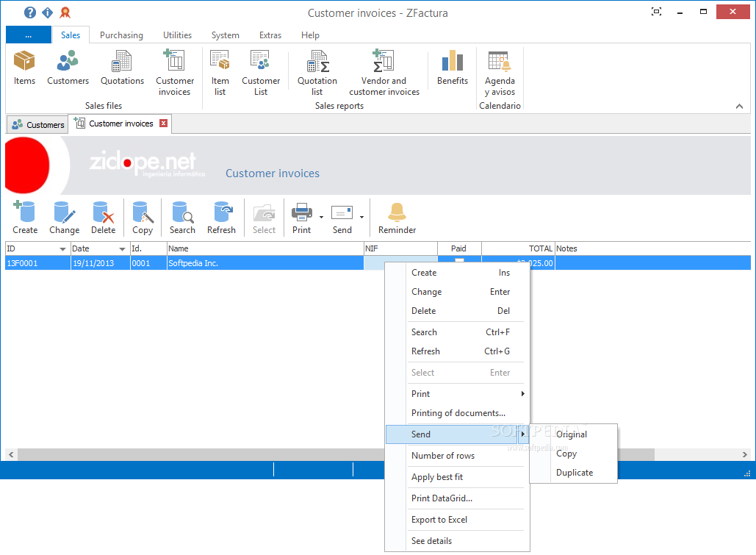The image size is (756, 555).
Task: Choose Change in the context menu
Action: tap(457, 292)
